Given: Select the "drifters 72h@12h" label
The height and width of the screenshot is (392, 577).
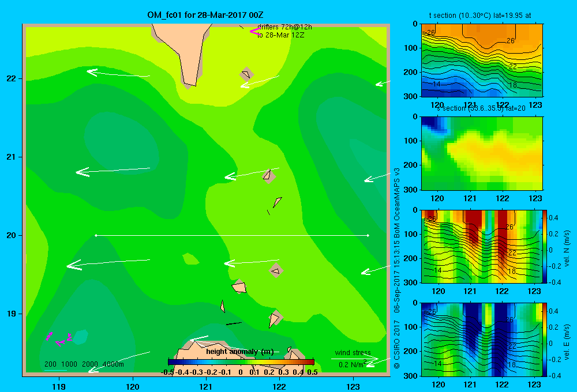Looking at the screenshot, I should (x=284, y=27).
